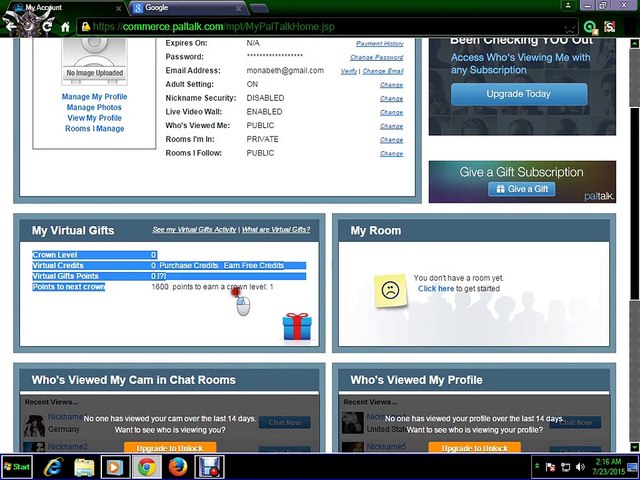Change Who's Viewed Me setting

pos(391,126)
